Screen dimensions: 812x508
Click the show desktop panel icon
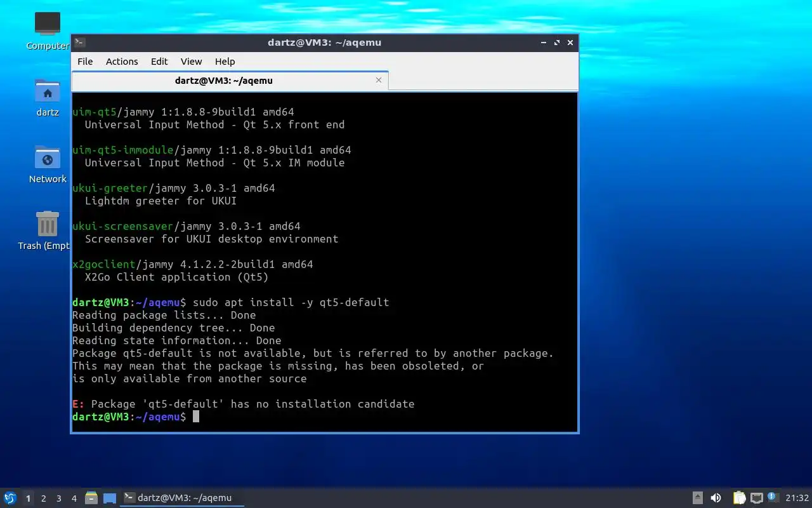(110, 498)
